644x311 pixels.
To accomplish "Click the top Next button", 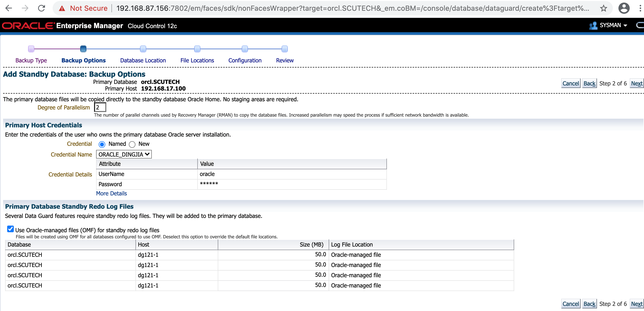I will (x=636, y=83).
